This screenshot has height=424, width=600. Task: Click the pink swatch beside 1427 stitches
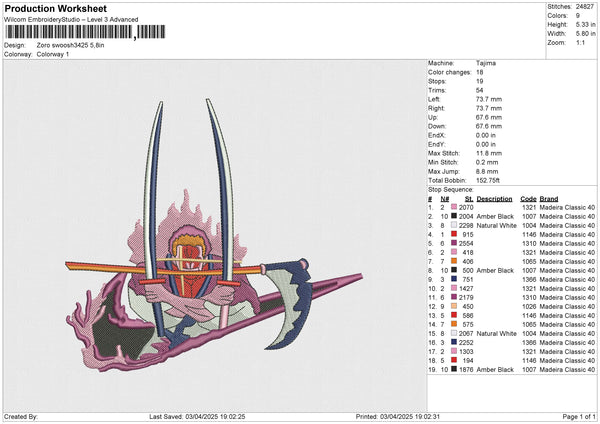coord(454,288)
